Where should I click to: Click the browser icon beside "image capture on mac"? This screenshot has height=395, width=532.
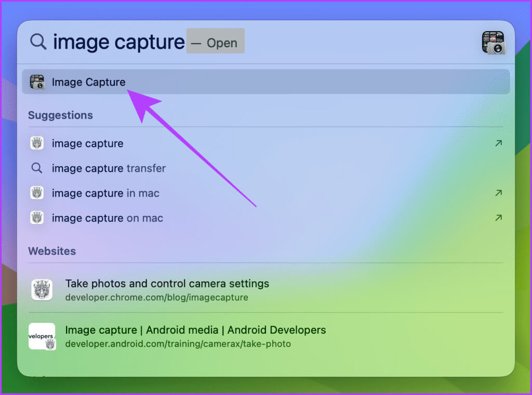tap(37, 218)
